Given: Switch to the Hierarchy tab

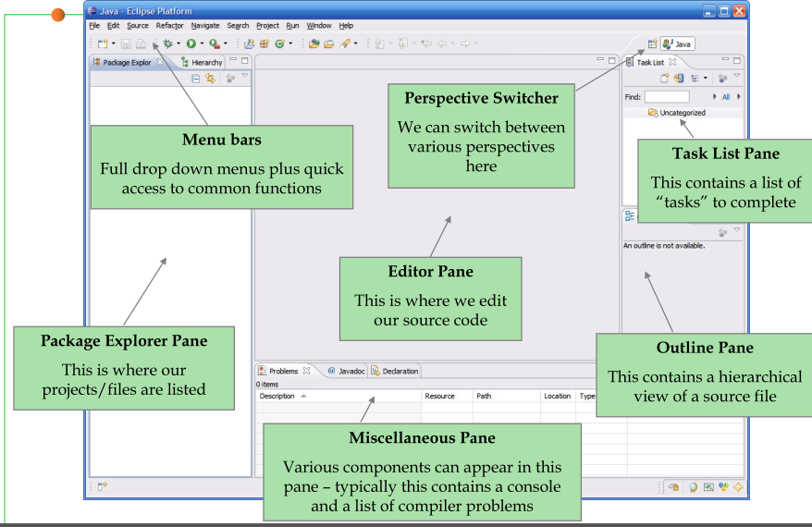Looking at the screenshot, I should pyautogui.click(x=202, y=63).
